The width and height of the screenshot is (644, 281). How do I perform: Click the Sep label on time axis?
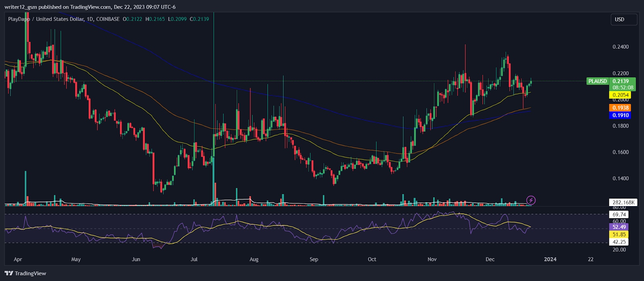click(314, 259)
